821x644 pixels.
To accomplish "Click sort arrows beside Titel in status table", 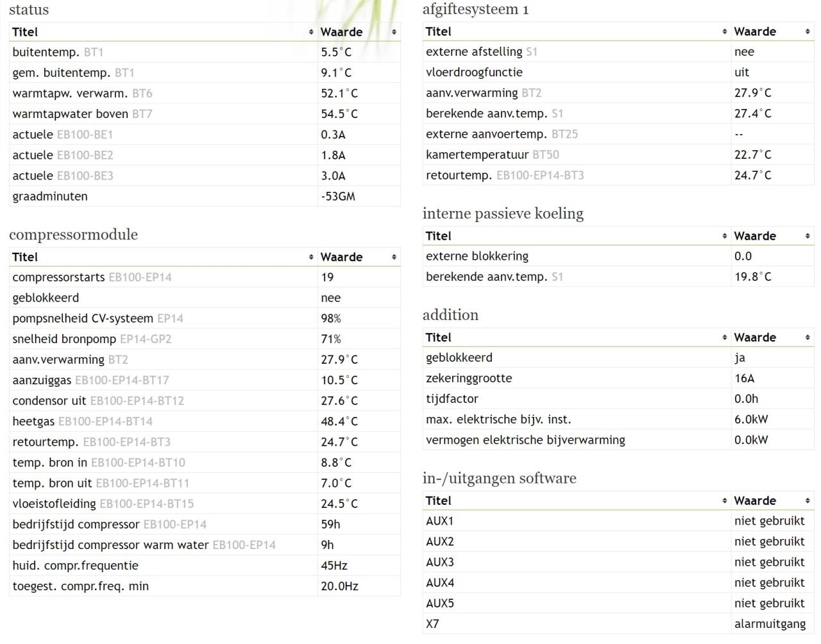I will point(311,32).
